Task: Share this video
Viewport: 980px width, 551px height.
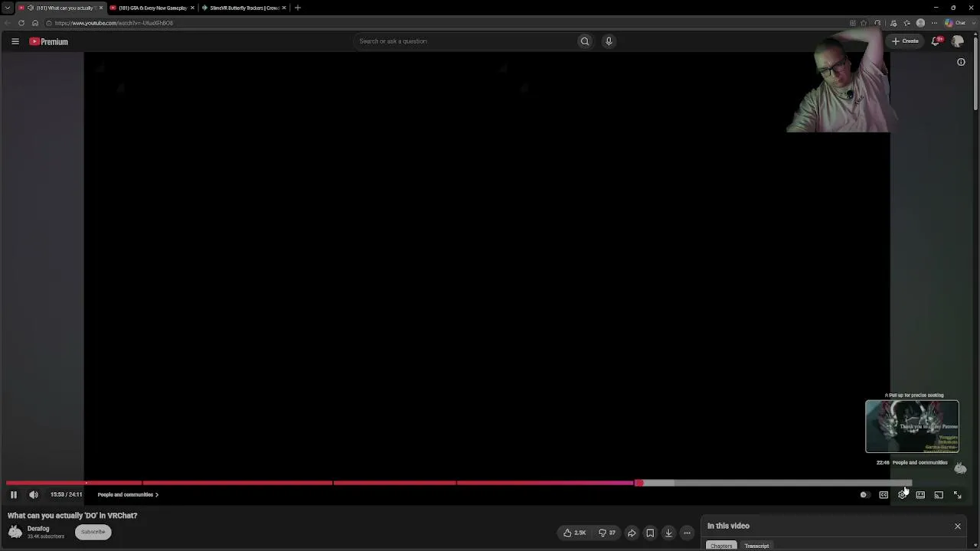Action: pyautogui.click(x=632, y=533)
